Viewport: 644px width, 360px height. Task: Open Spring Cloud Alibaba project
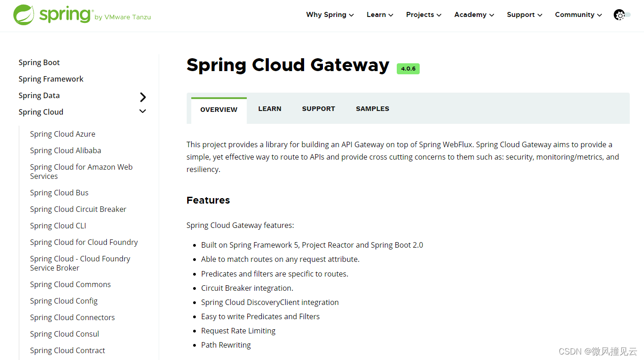66,150
